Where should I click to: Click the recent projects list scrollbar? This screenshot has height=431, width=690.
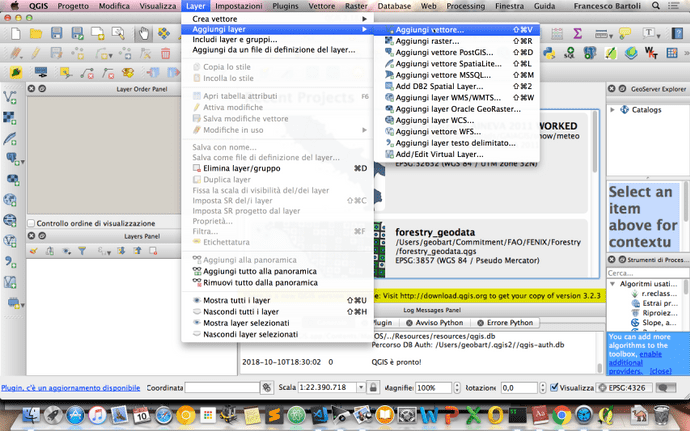pyautogui.click(x=595, y=142)
